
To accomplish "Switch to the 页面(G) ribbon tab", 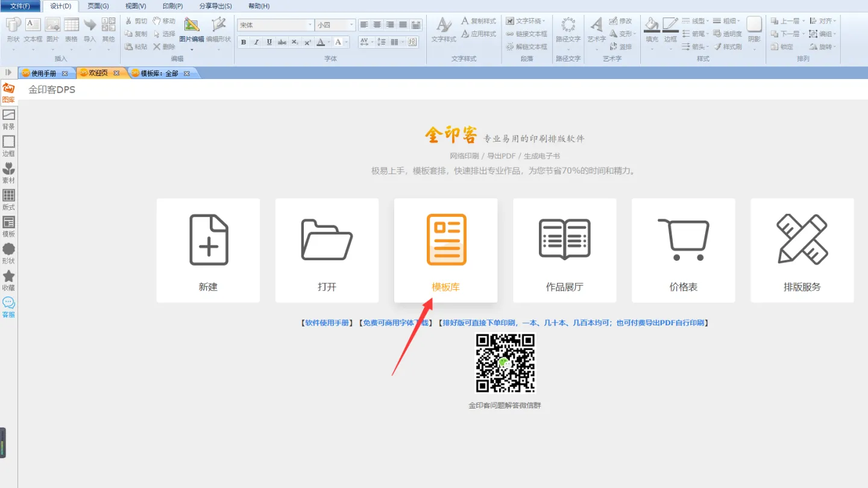I will pos(98,6).
